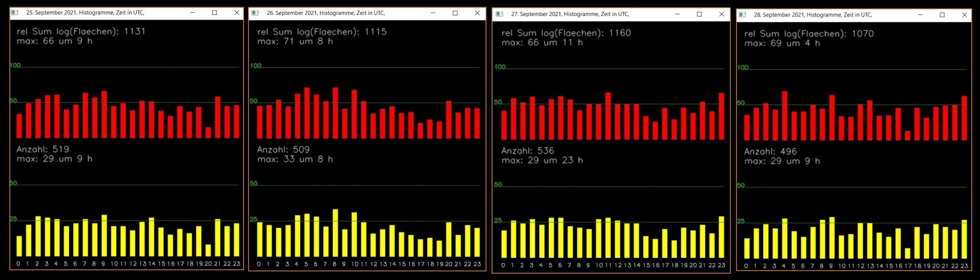This screenshot has width=980, height=280.
Task: Click the yellow bar for hour 8, 26. September window
Action: [335, 233]
